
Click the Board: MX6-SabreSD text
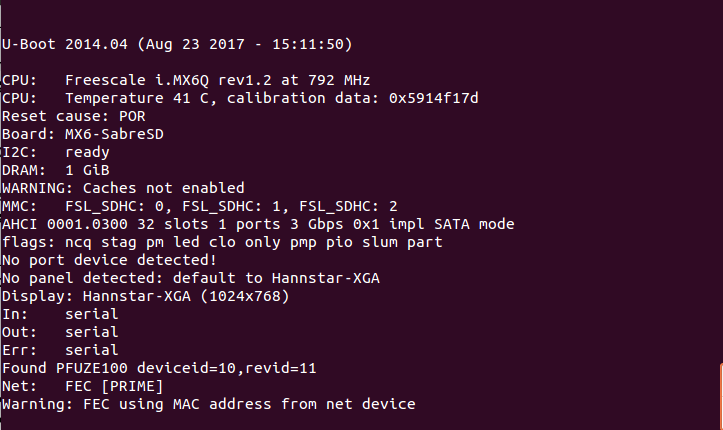pyautogui.click(x=82, y=133)
